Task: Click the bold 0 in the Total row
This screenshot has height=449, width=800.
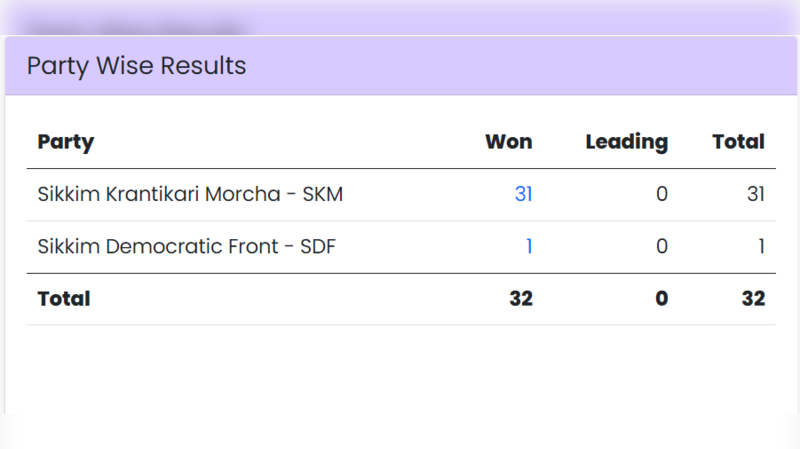Action: click(x=661, y=299)
